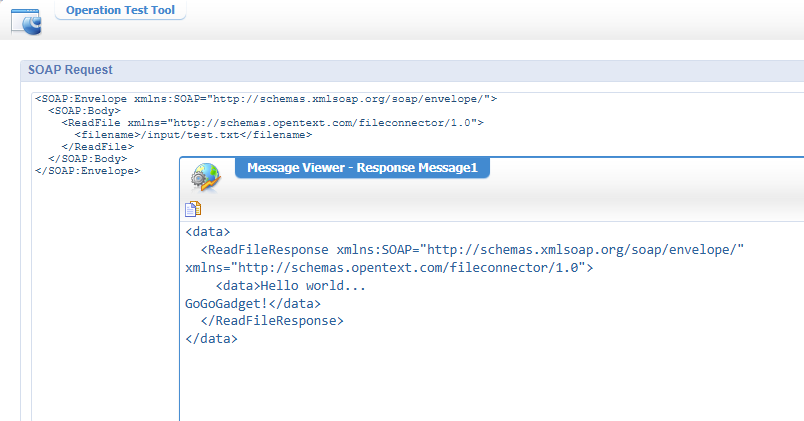
Task: Click the fileconnector/1.0 xmlns line in response
Action: (x=388, y=268)
